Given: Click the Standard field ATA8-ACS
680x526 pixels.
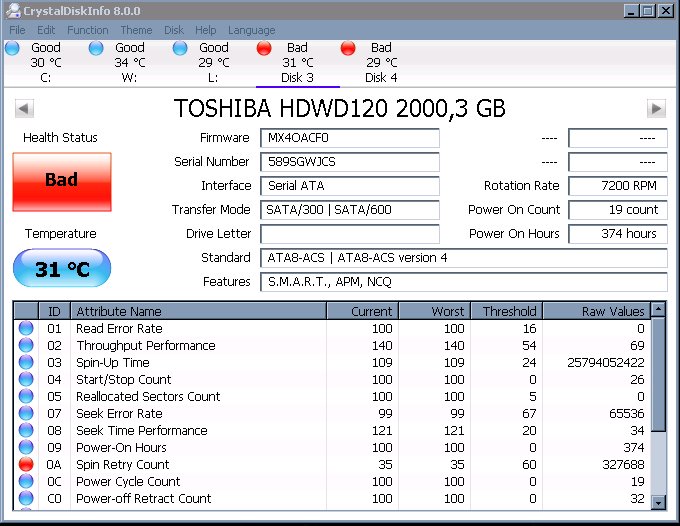Looking at the screenshot, I should coord(464,258).
